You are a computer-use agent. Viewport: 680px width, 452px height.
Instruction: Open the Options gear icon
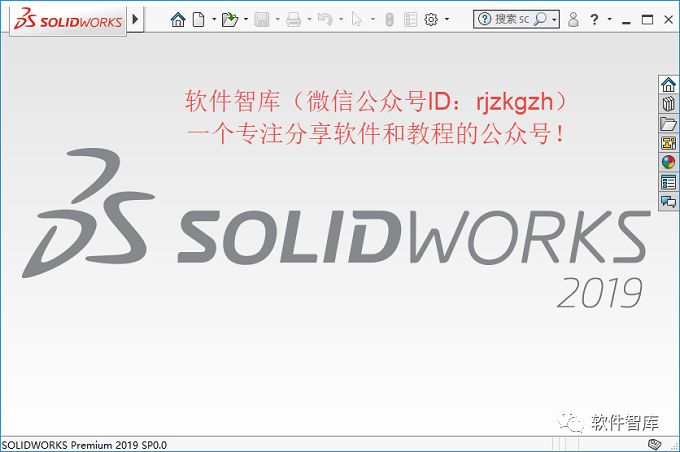pyautogui.click(x=431, y=20)
